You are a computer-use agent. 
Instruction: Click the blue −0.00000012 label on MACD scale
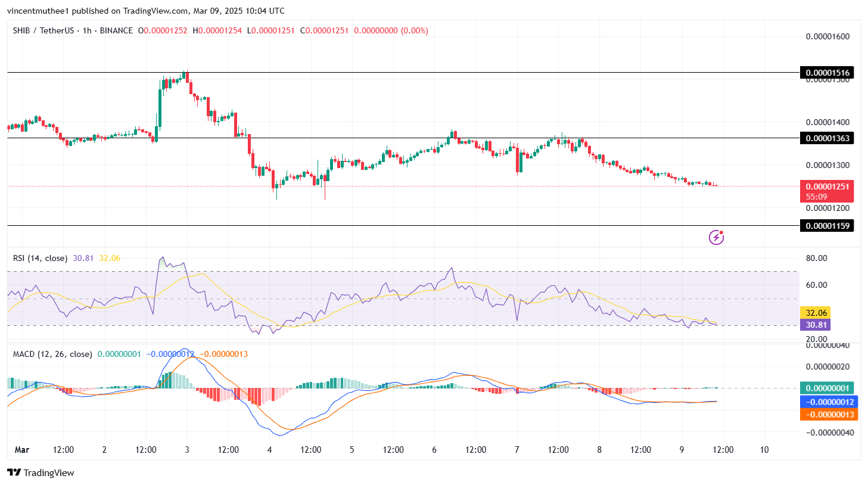point(829,402)
